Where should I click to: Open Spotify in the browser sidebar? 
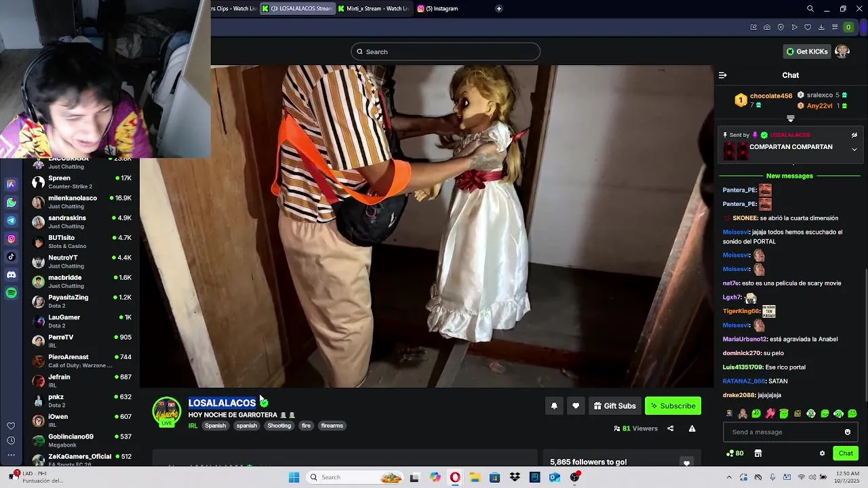point(12,293)
